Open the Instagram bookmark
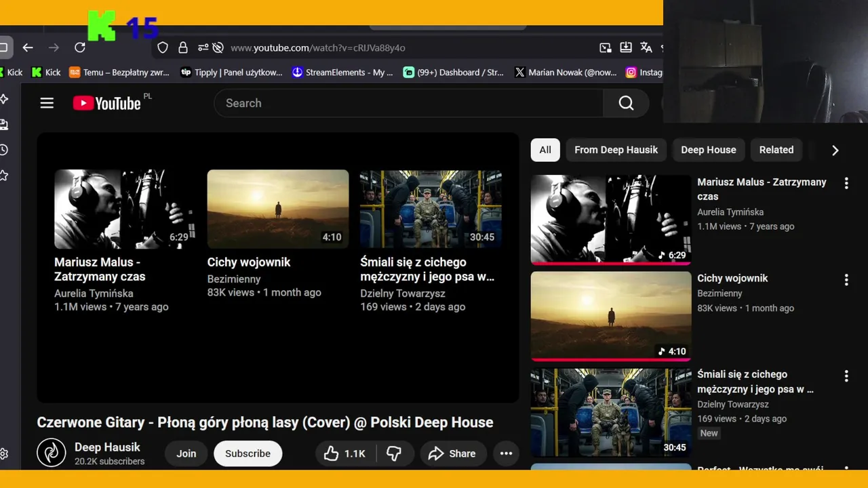Screen dimensions: 868x488 644,73
